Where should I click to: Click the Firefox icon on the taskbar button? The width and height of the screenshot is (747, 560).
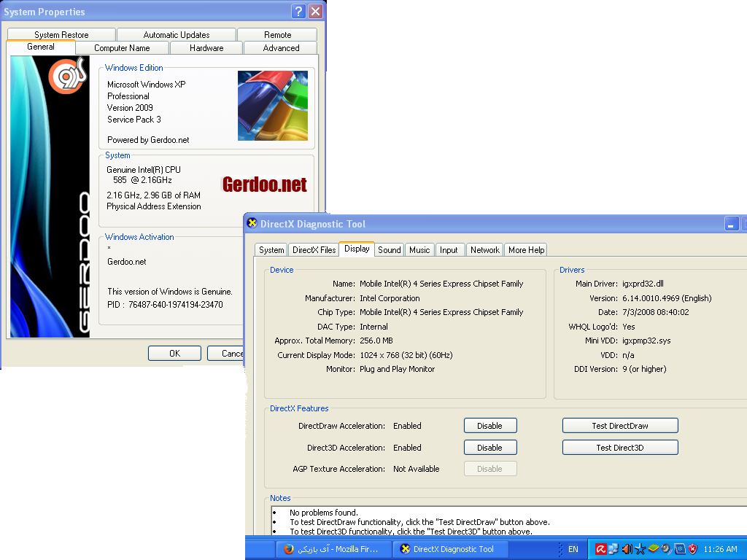click(x=288, y=549)
